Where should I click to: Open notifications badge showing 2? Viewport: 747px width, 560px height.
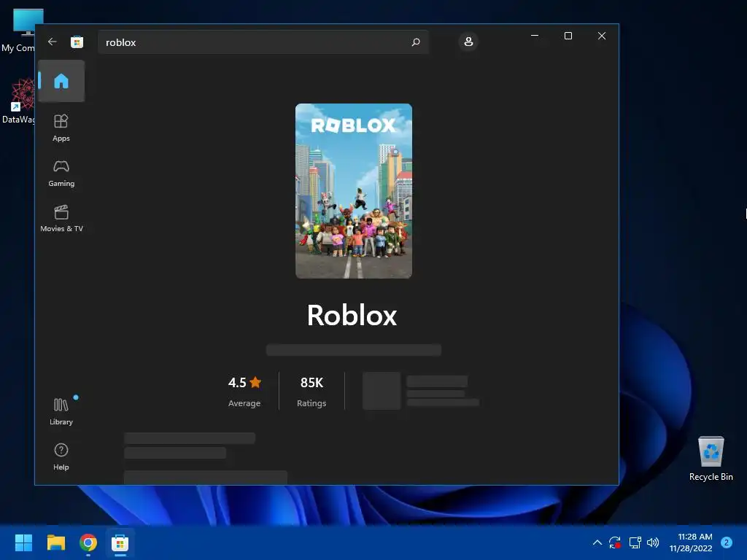tap(726, 542)
